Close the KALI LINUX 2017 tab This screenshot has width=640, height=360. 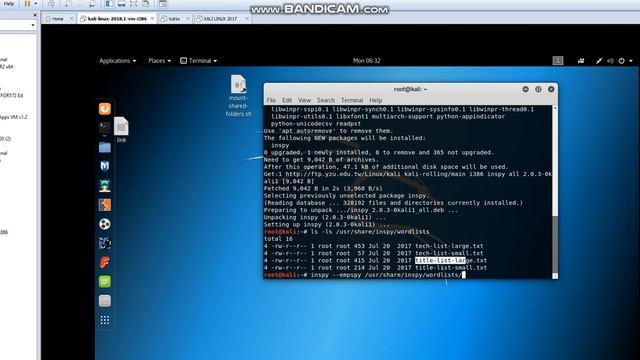tap(247, 19)
